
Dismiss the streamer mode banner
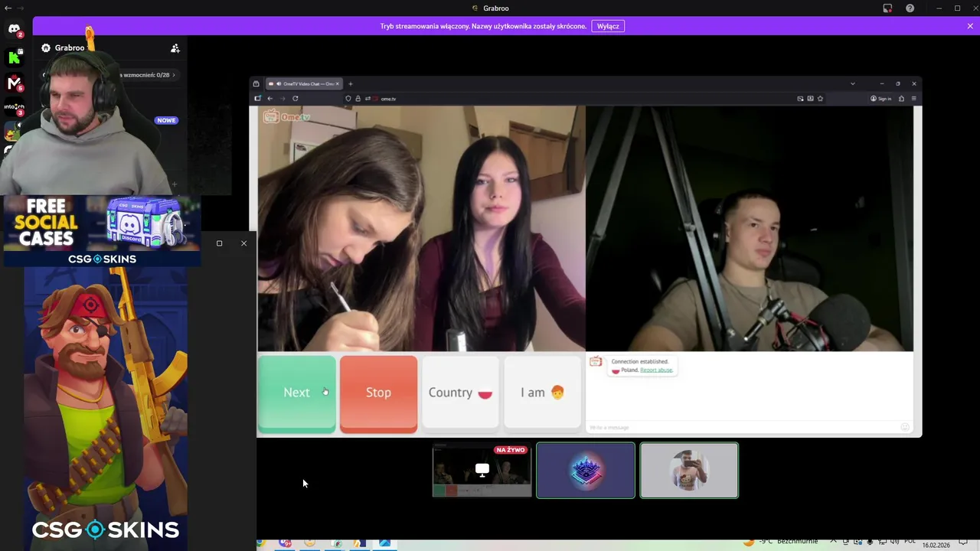point(970,26)
